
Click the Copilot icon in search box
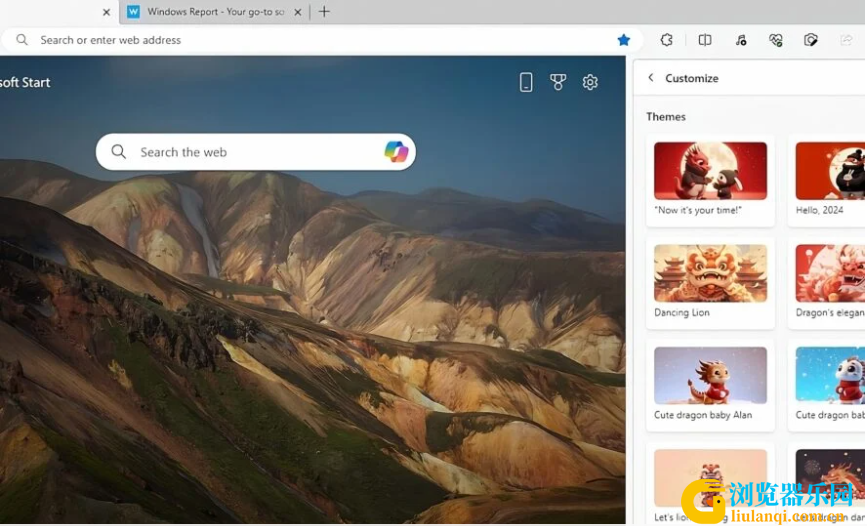[x=396, y=152]
